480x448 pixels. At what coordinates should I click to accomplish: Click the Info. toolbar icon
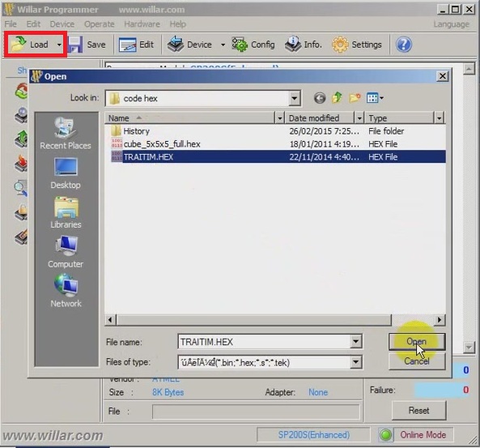click(293, 45)
